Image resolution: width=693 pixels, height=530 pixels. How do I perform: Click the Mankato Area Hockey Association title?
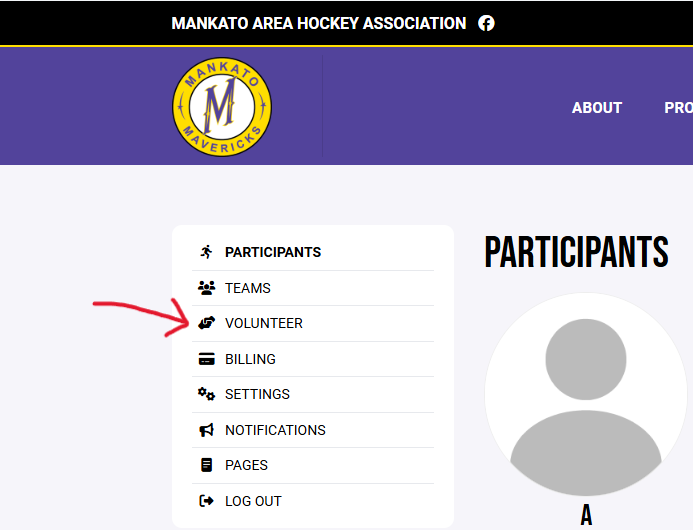319,23
